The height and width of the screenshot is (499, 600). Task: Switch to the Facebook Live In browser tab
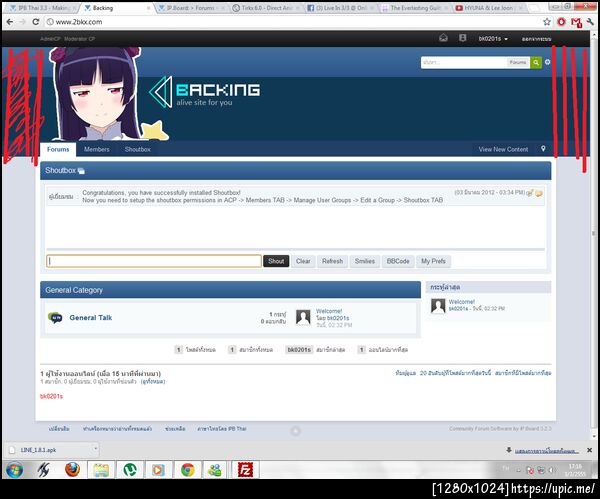[x=341, y=8]
